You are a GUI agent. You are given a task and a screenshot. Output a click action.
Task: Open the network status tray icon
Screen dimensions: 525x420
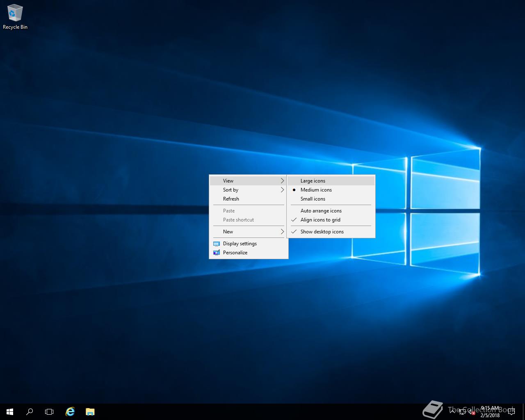point(462,412)
